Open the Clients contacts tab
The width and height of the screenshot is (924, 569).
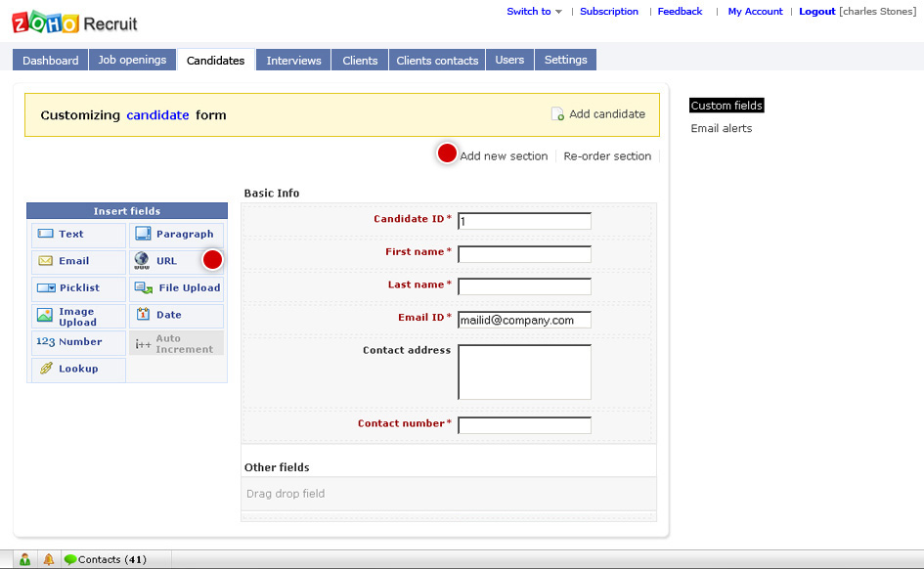437,60
